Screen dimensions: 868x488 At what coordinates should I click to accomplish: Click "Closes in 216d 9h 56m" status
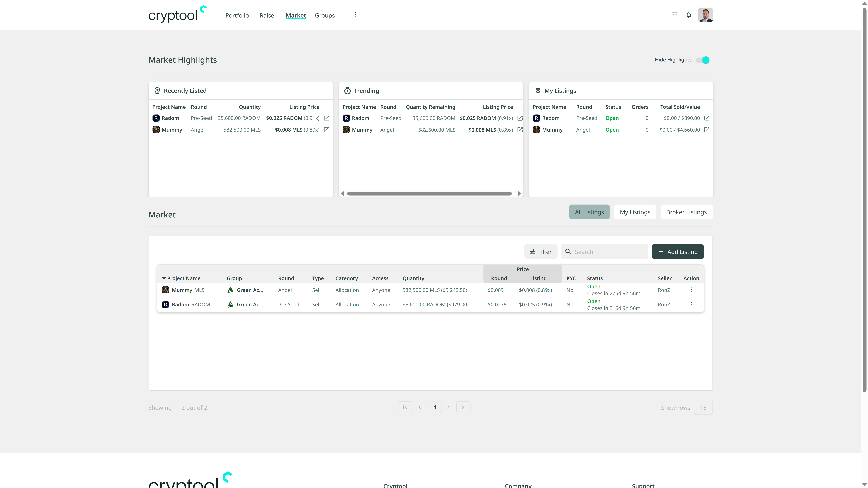pos(614,308)
